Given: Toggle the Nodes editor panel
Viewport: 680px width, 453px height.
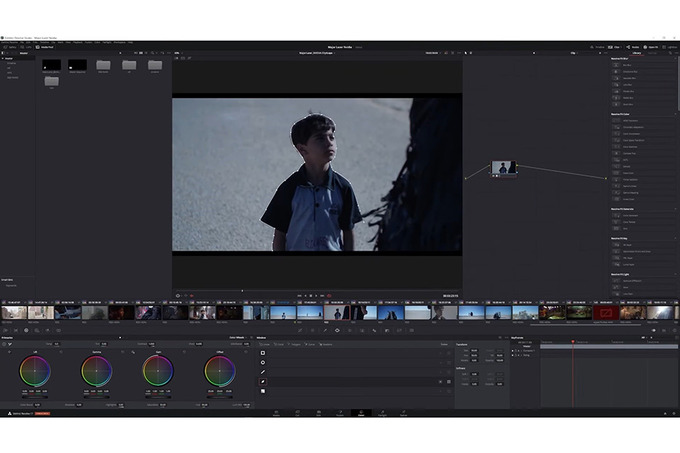Looking at the screenshot, I should pos(632,47).
